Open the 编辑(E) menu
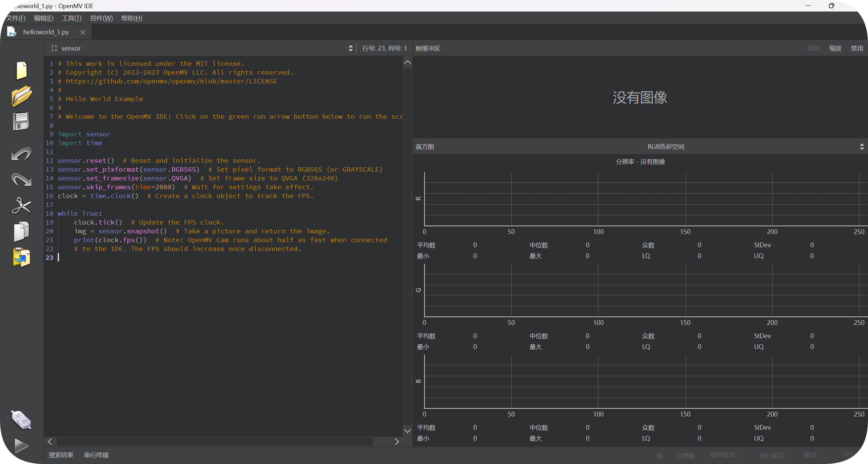868x464 pixels. coord(43,18)
